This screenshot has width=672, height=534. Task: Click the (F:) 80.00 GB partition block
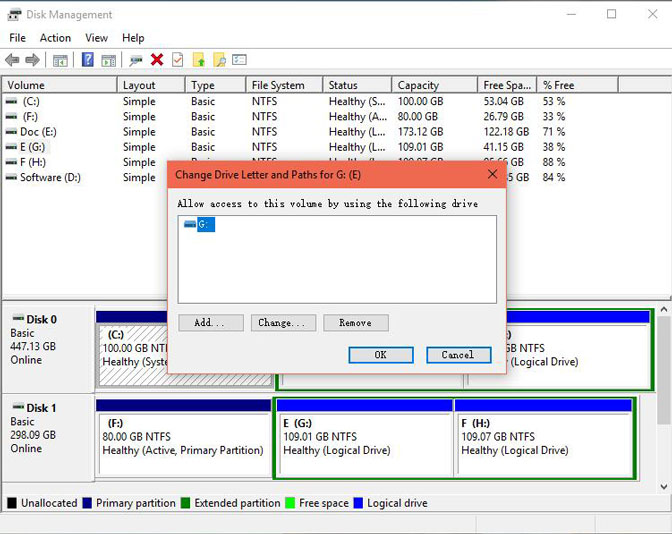(184, 439)
